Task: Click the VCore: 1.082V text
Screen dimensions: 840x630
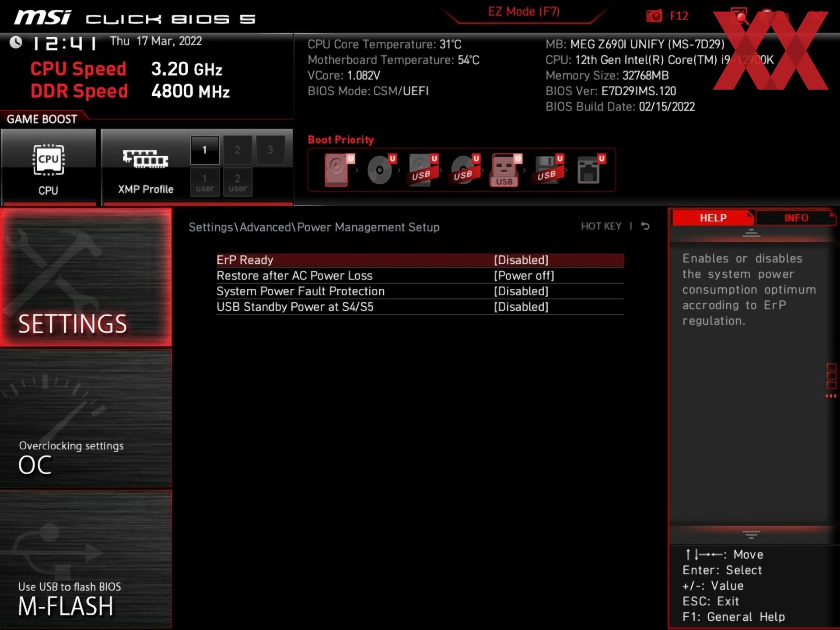Action: pos(344,76)
